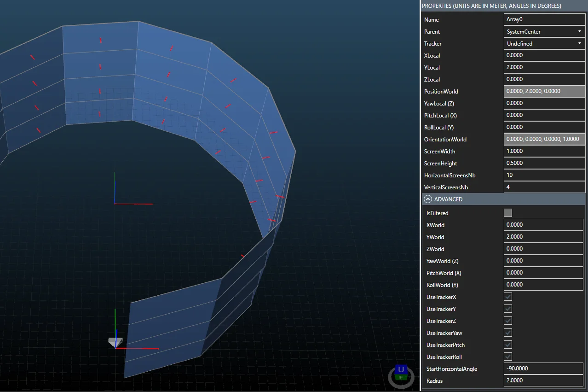588x392 pixels.
Task: Click the YawWorld (Z) value field
Action: pos(544,261)
